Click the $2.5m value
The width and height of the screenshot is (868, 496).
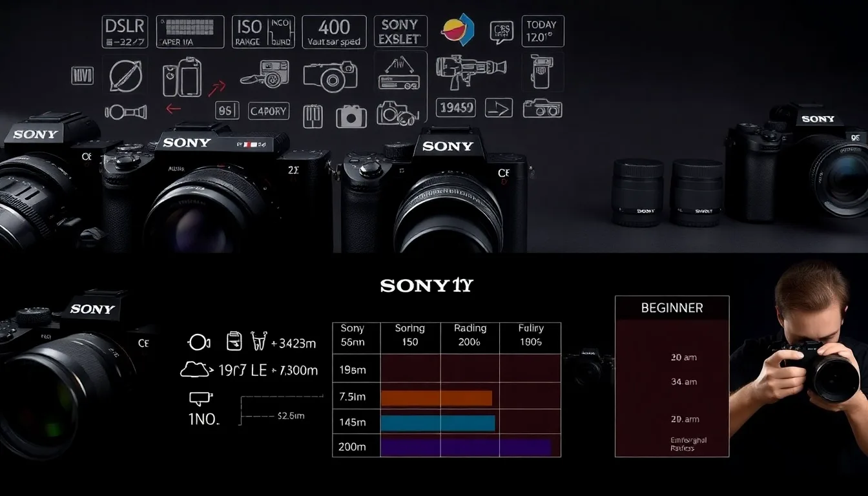click(291, 416)
